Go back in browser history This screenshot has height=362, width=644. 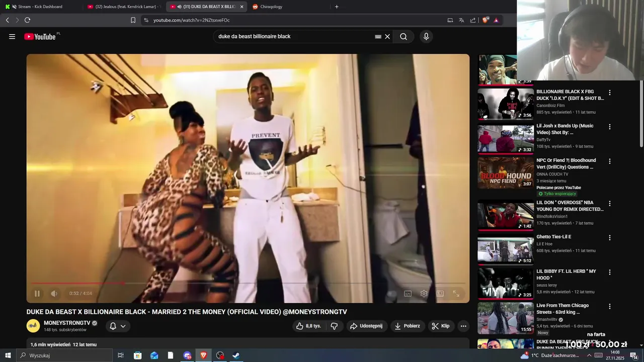[8, 20]
